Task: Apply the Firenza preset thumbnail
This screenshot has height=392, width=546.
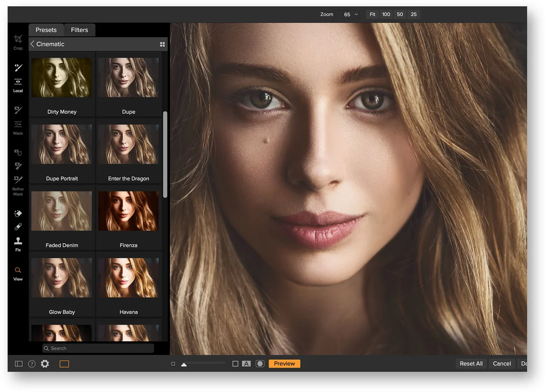Action: pos(128,211)
